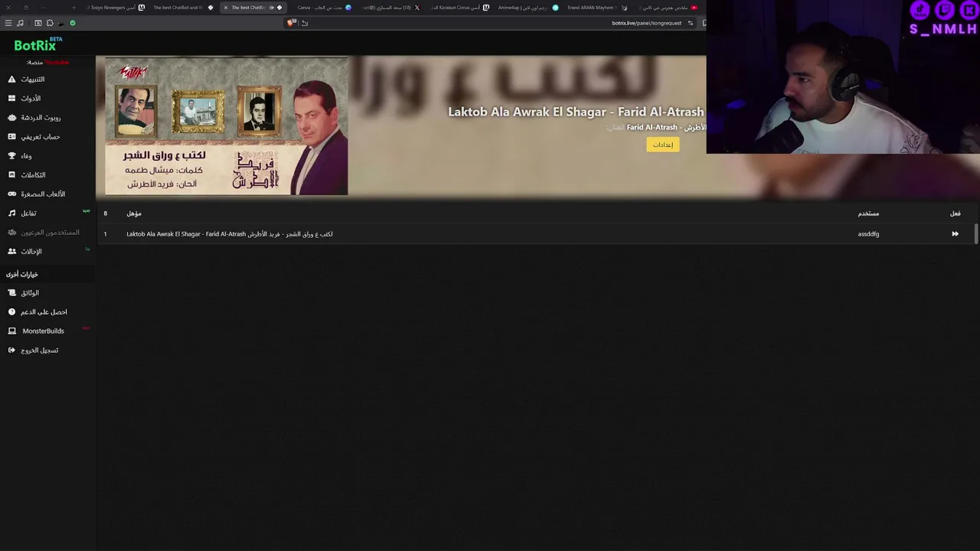Click the BotRix BETA logo
Image resolution: width=980 pixels, height=551 pixels.
pyautogui.click(x=38, y=44)
